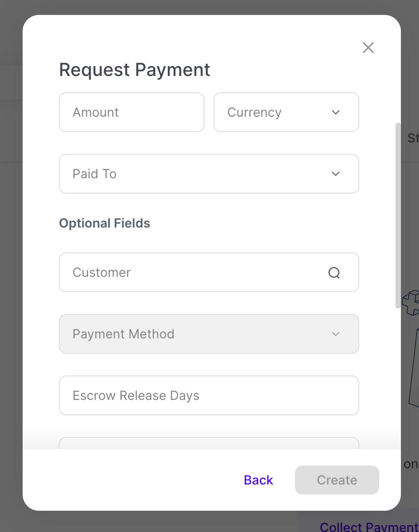Go Back from the payment form
Viewport: 419px width, 532px height.
click(x=258, y=480)
